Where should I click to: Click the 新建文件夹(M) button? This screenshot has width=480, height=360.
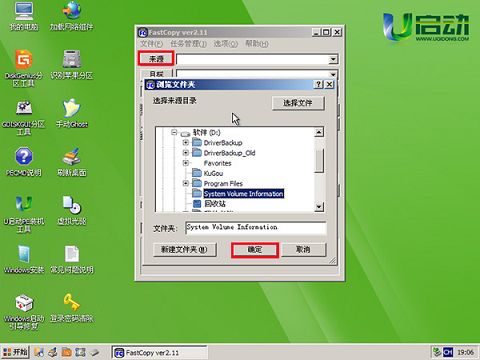[184, 249]
